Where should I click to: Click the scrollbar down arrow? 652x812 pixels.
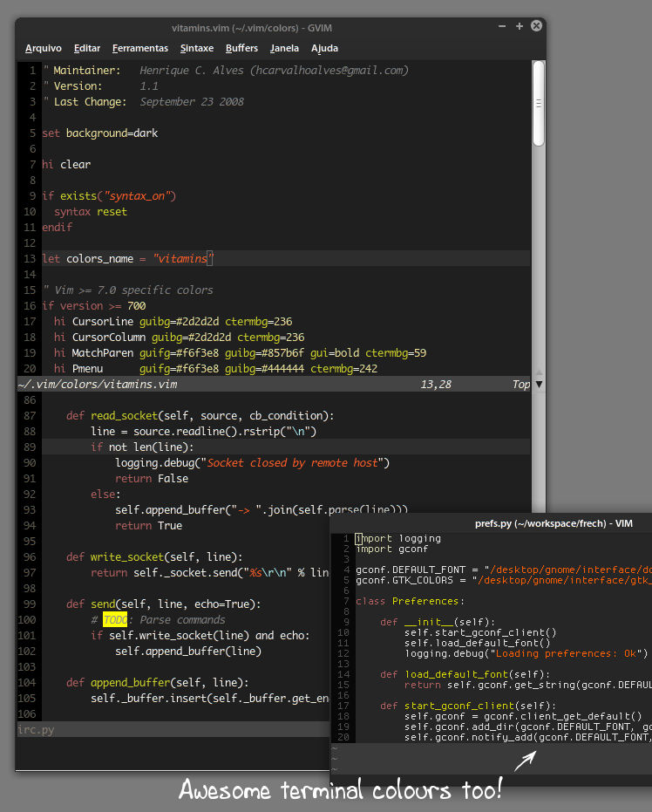pyautogui.click(x=540, y=385)
